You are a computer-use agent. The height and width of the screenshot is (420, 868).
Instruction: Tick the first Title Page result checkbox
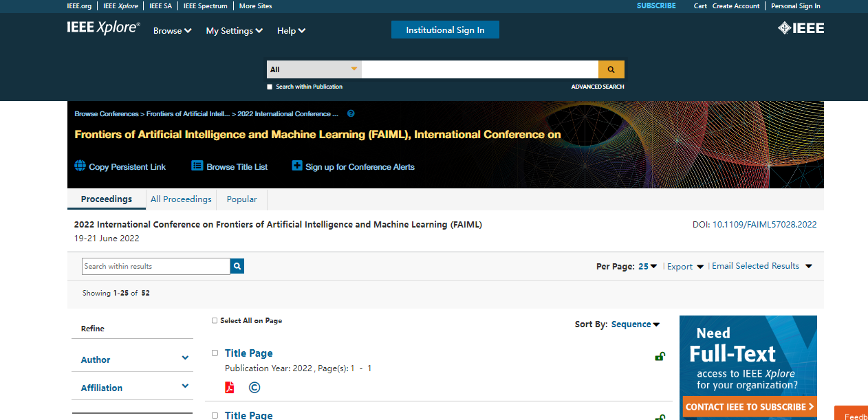click(215, 353)
